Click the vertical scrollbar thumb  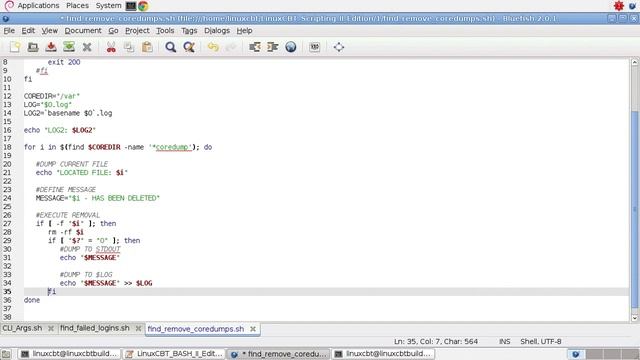coord(635,208)
